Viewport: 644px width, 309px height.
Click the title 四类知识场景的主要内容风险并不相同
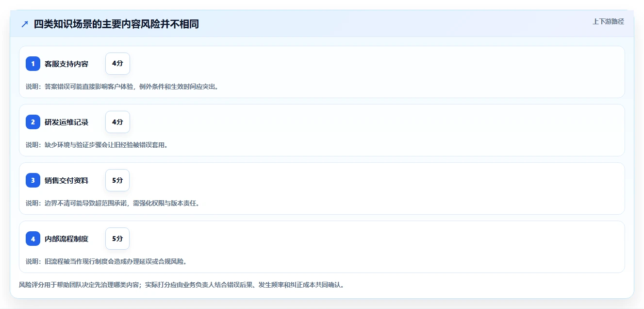point(116,24)
